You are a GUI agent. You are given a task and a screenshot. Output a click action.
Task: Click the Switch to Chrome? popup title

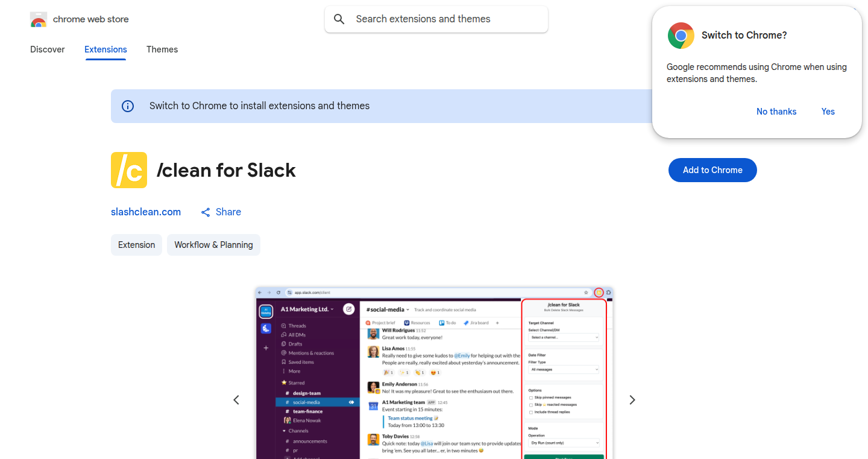pos(744,36)
